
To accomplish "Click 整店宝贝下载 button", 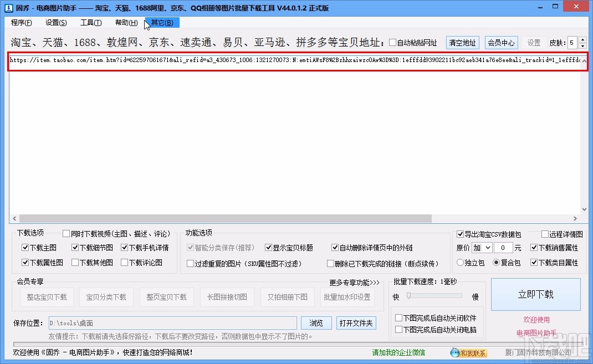I will (47, 297).
